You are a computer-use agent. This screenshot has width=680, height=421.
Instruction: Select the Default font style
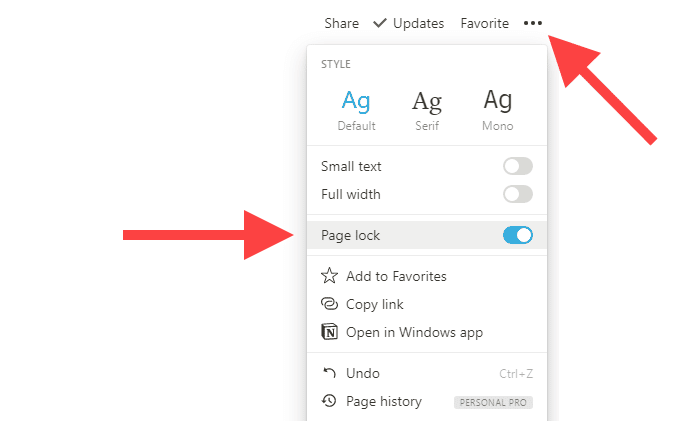tap(356, 109)
